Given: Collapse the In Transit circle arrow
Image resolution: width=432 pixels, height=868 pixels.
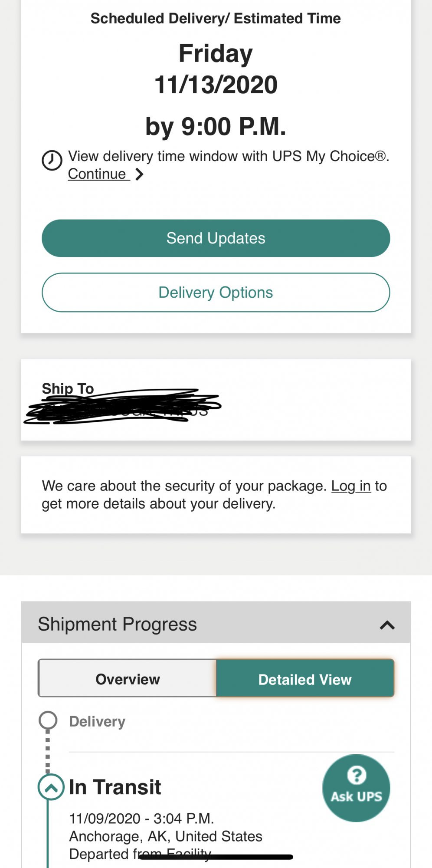Looking at the screenshot, I should coord(51,787).
